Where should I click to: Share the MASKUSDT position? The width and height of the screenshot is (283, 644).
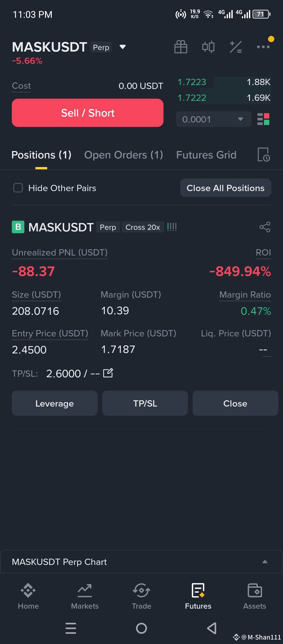[265, 227]
